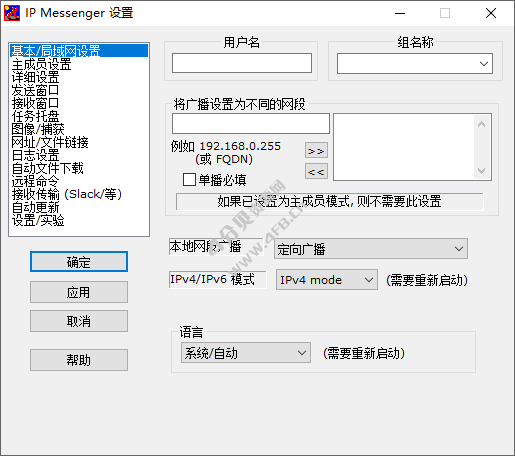Click the broadcast list scroll down arrow
This screenshot has height=456, width=515.
pos(481,171)
